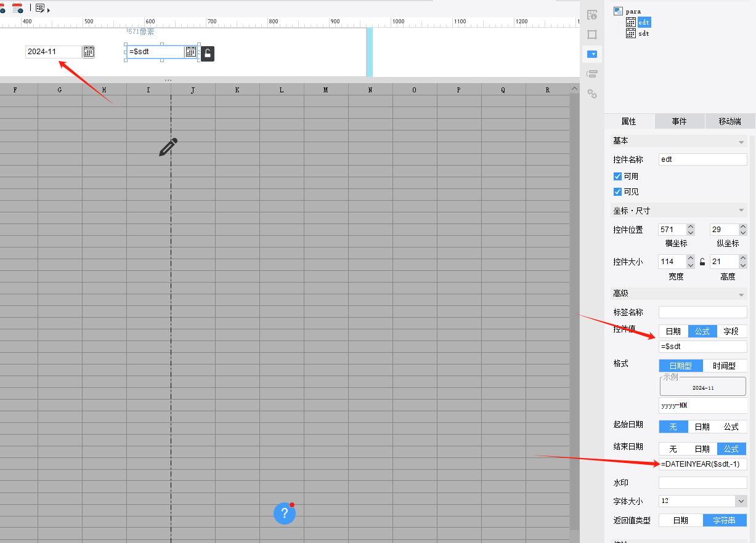Toggle the size ratio lock icon
Viewport: 756px width, 543px height.
pyautogui.click(x=702, y=262)
